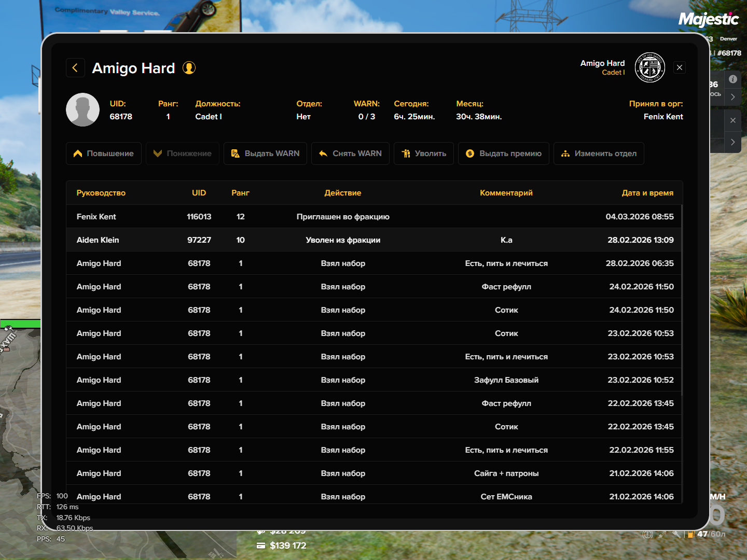
Task: Click the Понижение demotion button
Action: [183, 153]
